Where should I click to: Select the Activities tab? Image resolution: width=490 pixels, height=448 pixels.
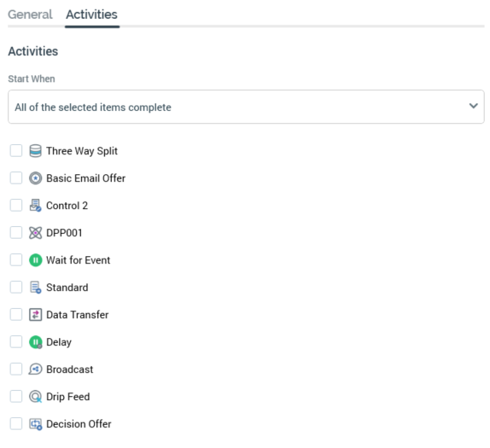coord(91,15)
